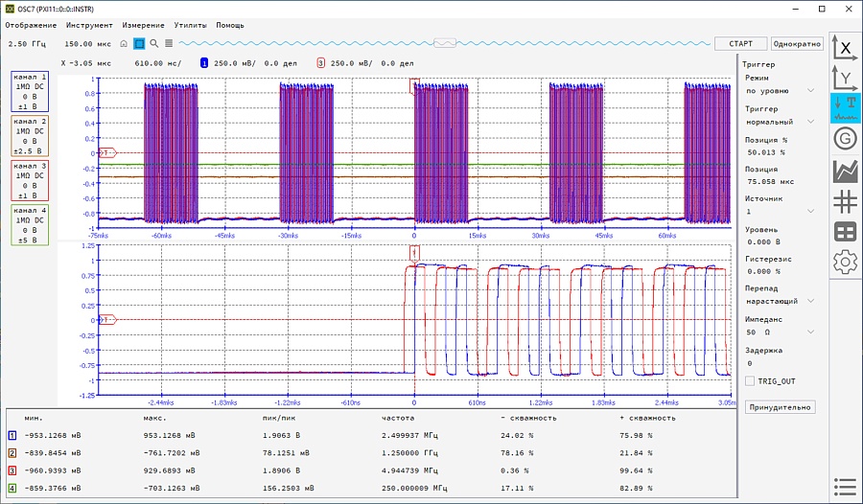Select the generator (G) icon in sidebar
The image size is (863, 504).
tap(845, 139)
